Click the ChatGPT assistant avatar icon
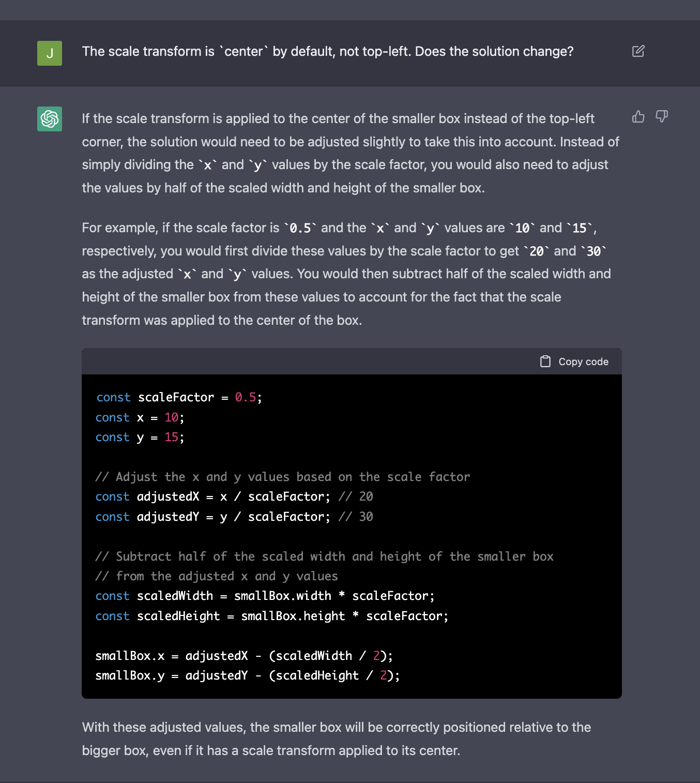 pos(49,119)
